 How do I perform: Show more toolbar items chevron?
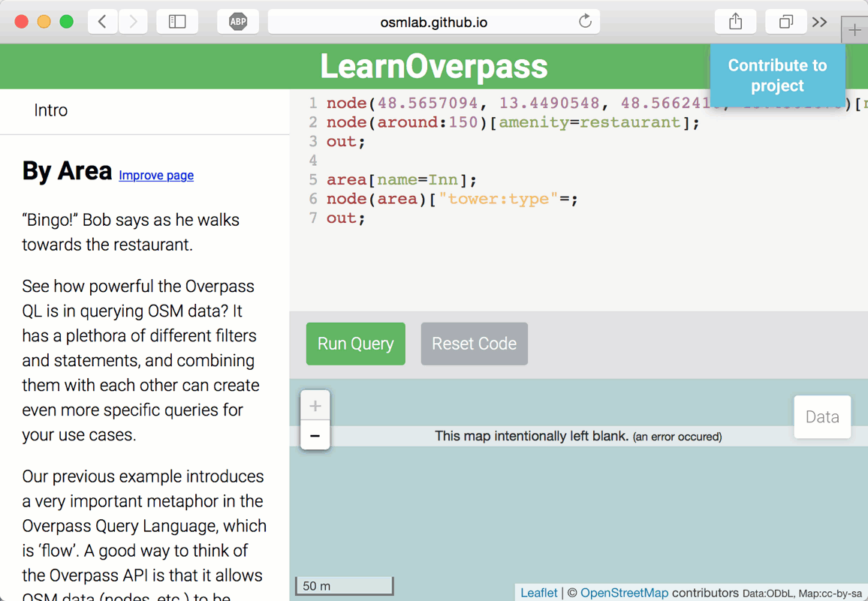click(x=820, y=23)
